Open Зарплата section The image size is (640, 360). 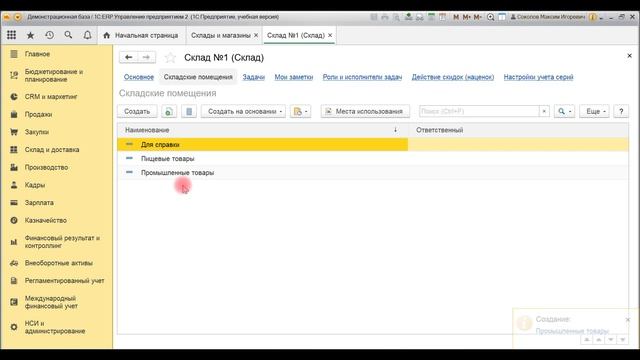[39, 202]
